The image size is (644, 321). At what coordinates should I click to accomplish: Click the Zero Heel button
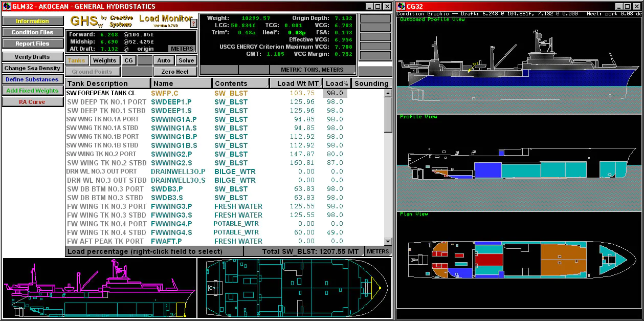(175, 72)
